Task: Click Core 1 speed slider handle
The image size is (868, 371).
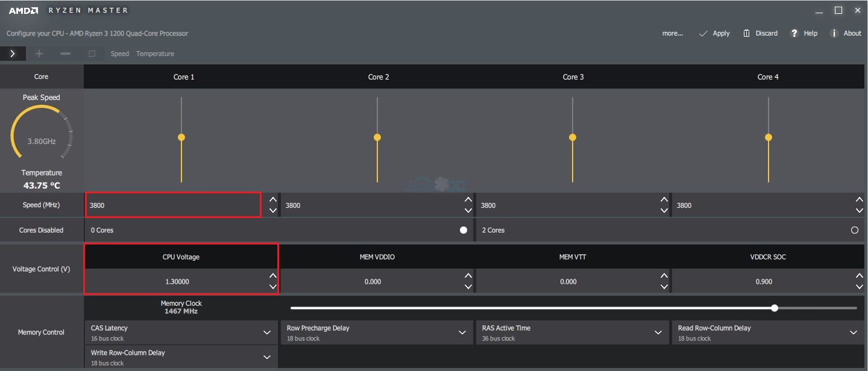Action: [181, 137]
